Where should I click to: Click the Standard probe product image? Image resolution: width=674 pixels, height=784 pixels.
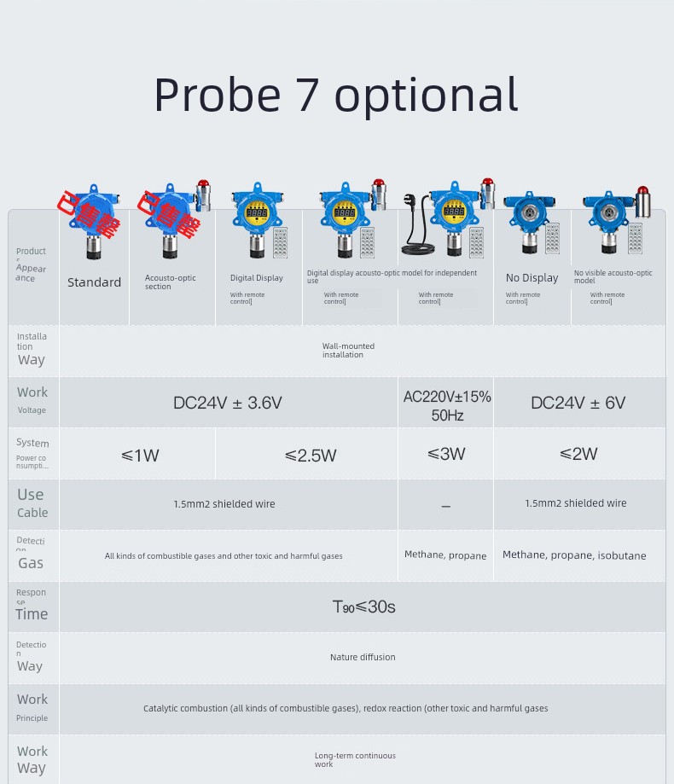94,222
